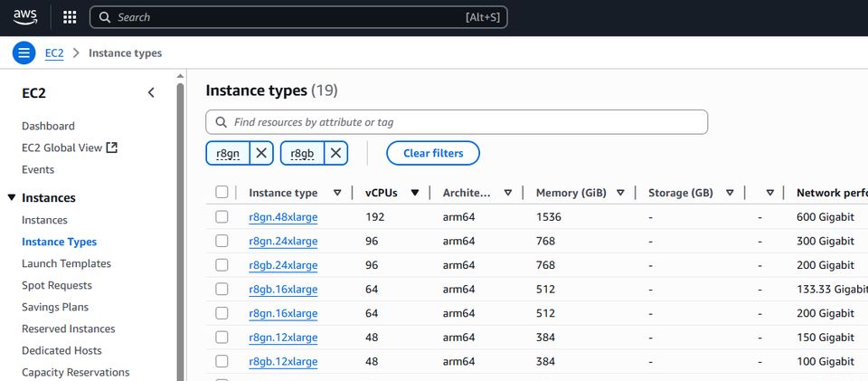Collapse the EC2 sidebar with chevron
The width and height of the screenshot is (868, 381).
(x=151, y=92)
